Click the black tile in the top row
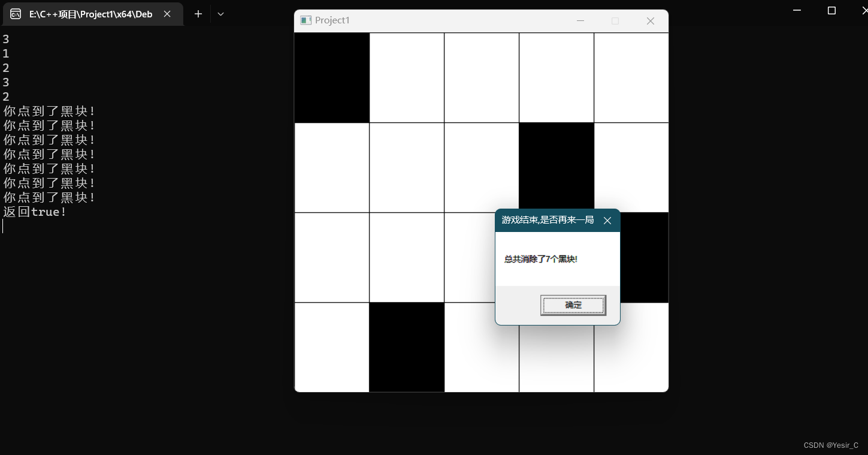Image resolution: width=868 pixels, height=455 pixels. 332,77
